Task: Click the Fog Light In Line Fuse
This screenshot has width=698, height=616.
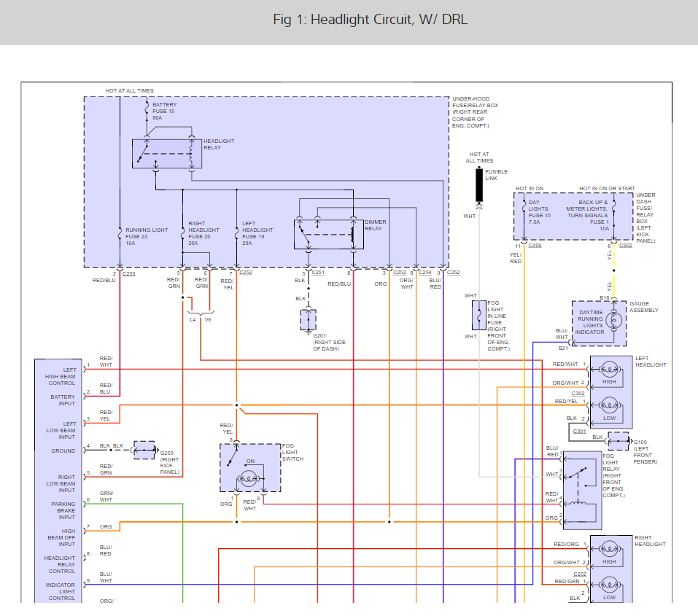Action: pos(478,316)
